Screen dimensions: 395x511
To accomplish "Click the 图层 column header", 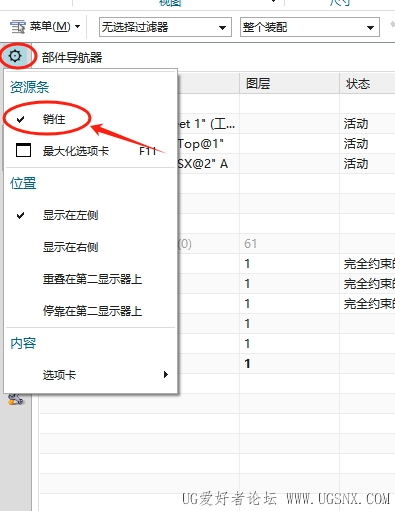I will 289,83.
